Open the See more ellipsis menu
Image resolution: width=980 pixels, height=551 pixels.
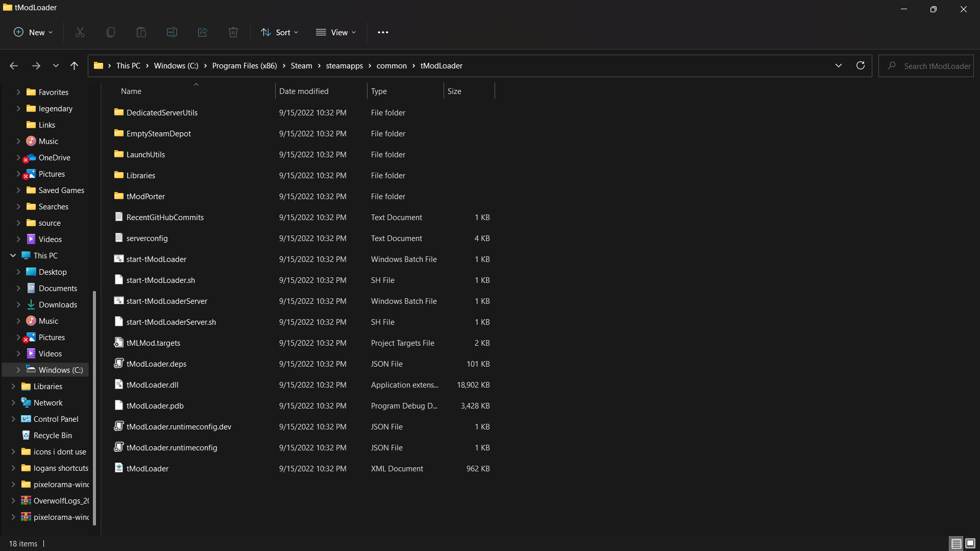tap(383, 32)
